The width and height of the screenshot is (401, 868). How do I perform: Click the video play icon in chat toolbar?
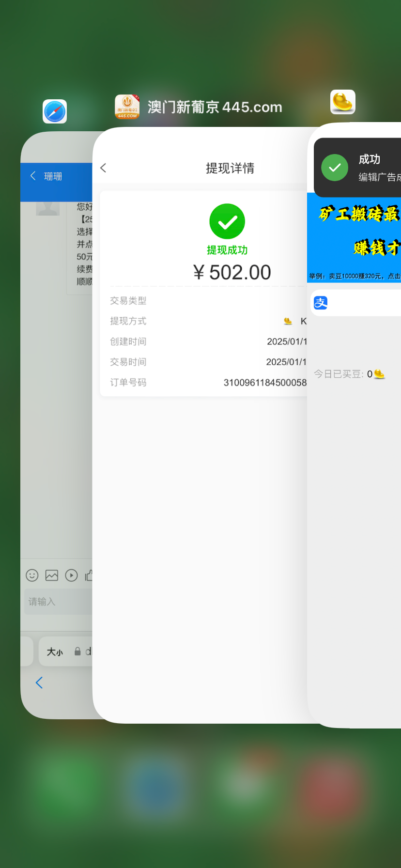pyautogui.click(x=72, y=575)
